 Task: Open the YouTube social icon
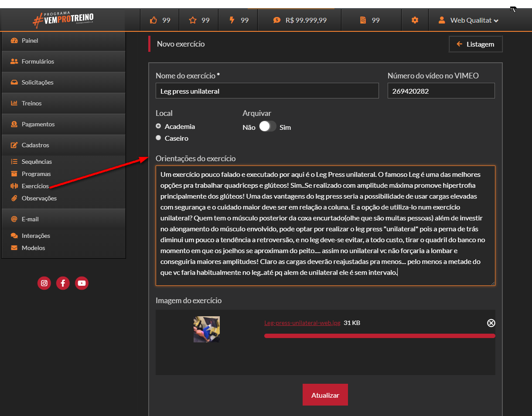(x=82, y=283)
